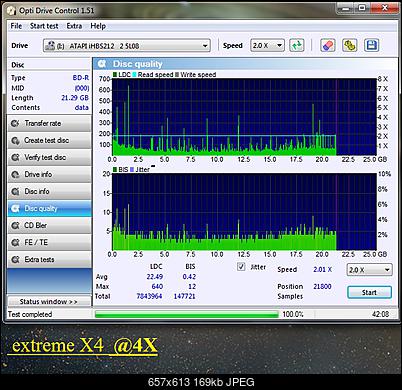Open the top Speed dropdown
The width and height of the screenshot is (402, 390).
267,45
